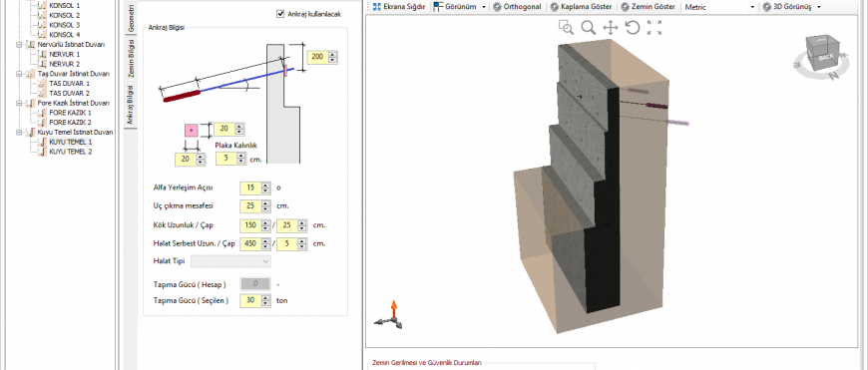Select KUYU TEMEL 2 tree item
This screenshot has width=868, height=370.
pyautogui.click(x=70, y=152)
